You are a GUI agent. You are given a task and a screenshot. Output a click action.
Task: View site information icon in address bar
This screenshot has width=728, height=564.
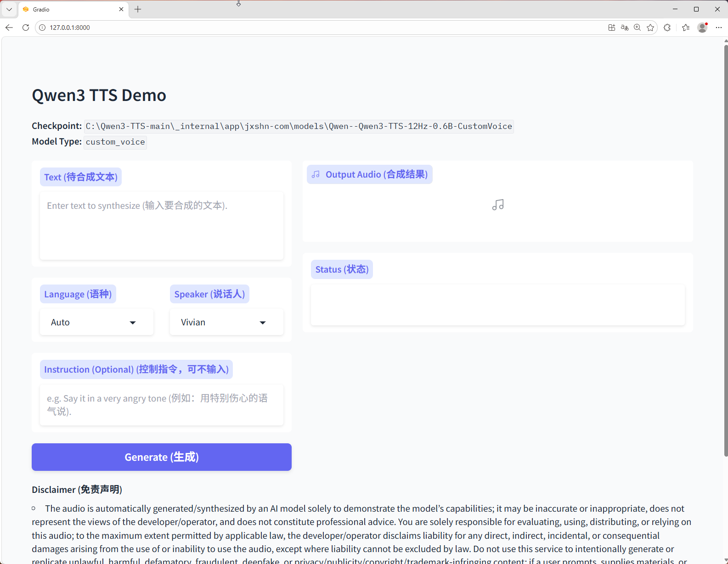[42, 28]
